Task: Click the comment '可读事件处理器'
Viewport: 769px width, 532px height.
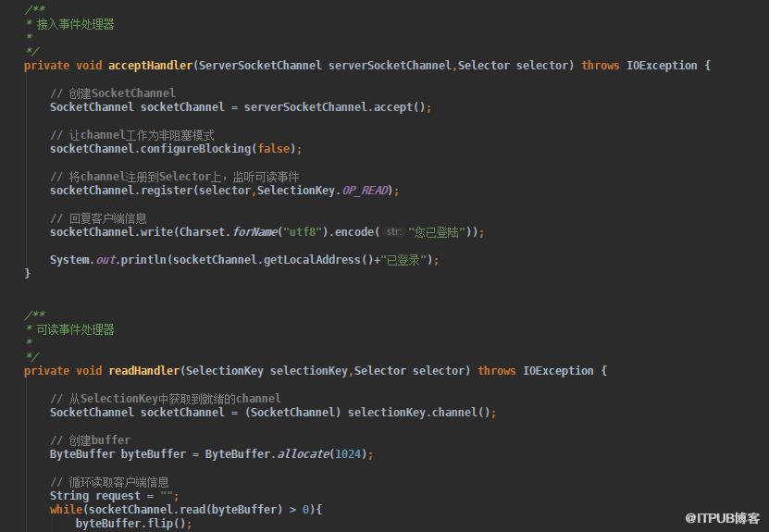Action: pyautogui.click(x=76, y=329)
